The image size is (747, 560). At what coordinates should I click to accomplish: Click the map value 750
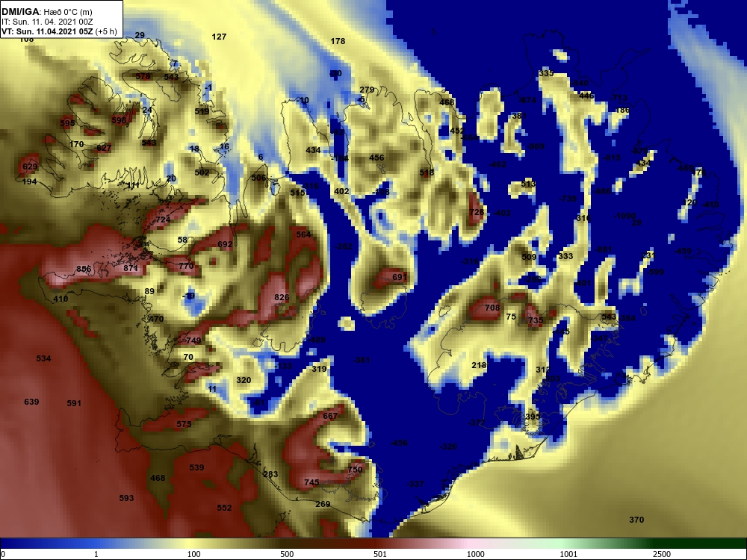[355, 470]
